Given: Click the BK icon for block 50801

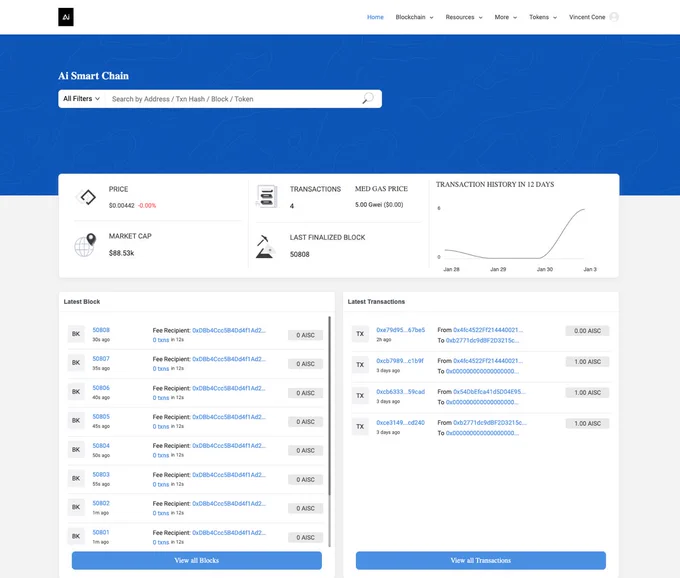Looking at the screenshot, I should pos(76,536).
